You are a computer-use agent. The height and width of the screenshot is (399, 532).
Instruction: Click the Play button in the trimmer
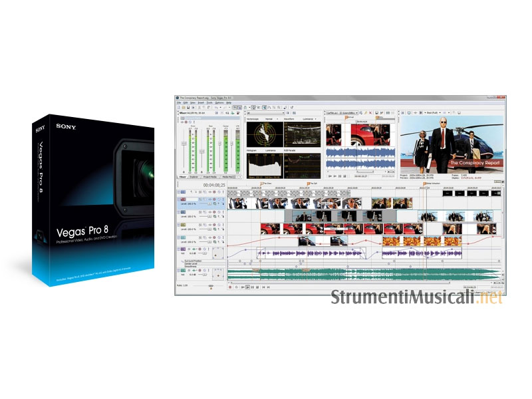(x=334, y=177)
